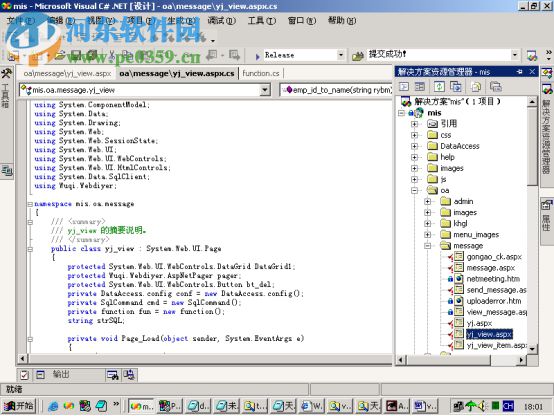Click Solution Explorer horizontal scroll right arrow

(x=521, y=360)
